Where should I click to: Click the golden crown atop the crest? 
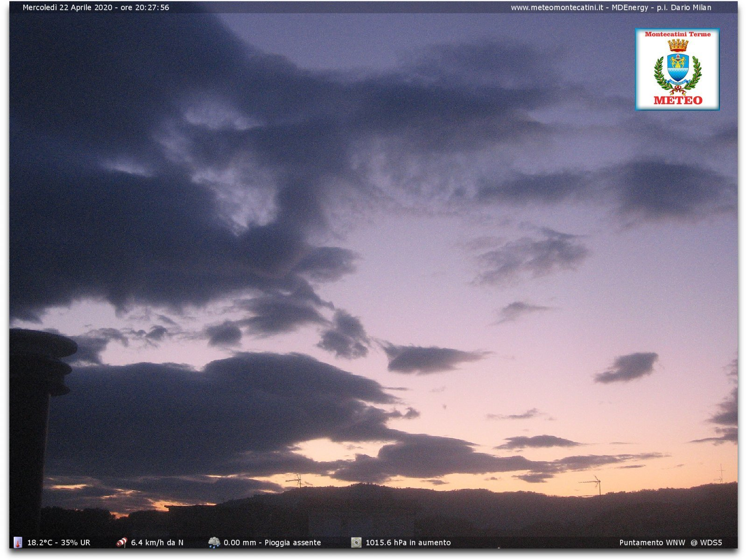pyautogui.click(x=677, y=45)
